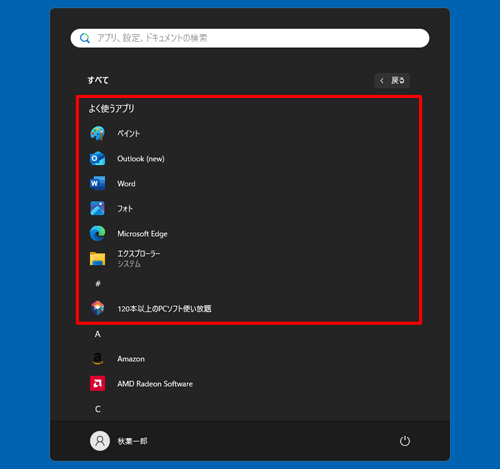Open the Word app icon
500x469 pixels.
97,184
